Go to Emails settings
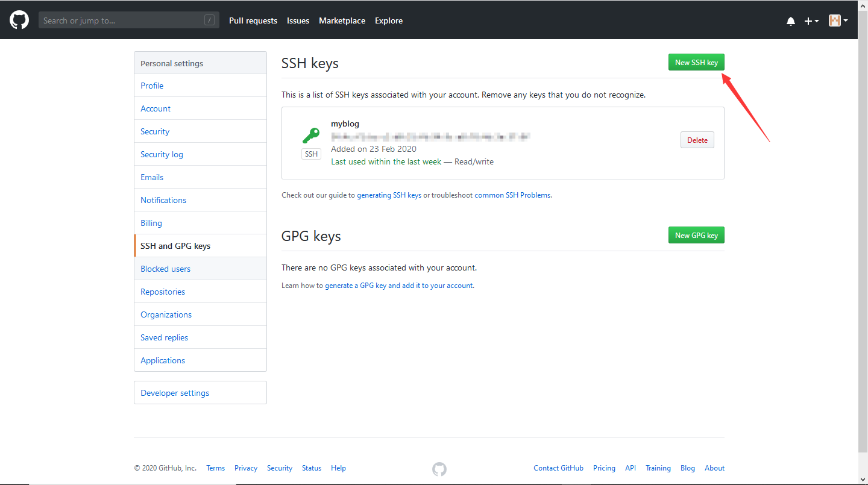This screenshot has width=868, height=485. point(200,177)
